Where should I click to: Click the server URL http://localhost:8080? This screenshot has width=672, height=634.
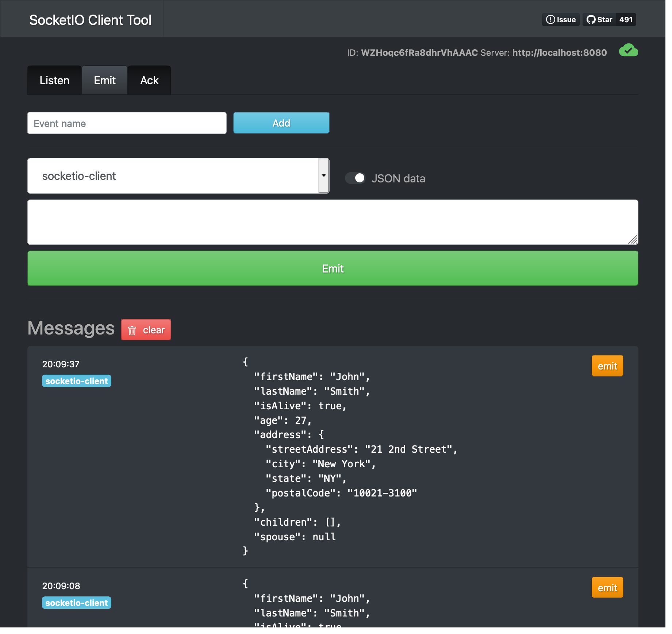pyautogui.click(x=559, y=53)
